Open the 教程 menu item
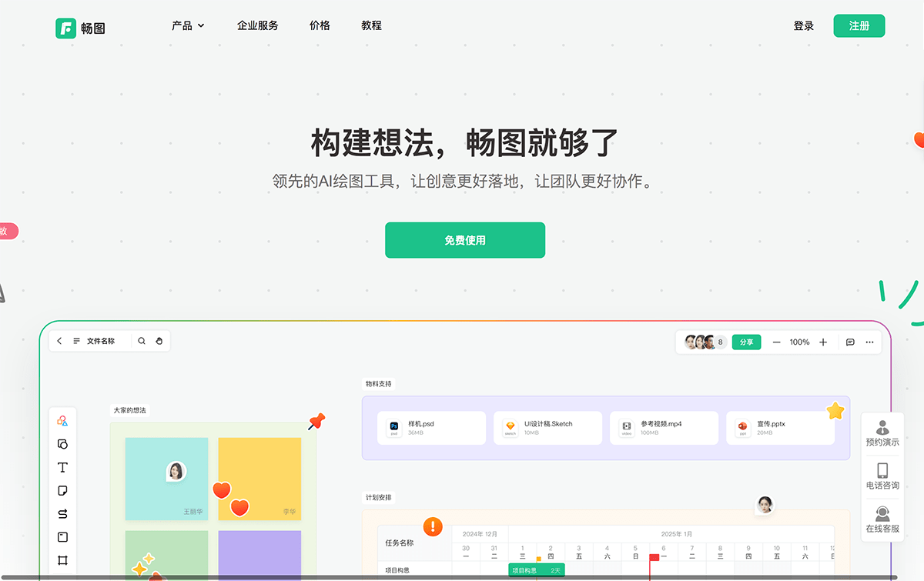Image resolution: width=924 pixels, height=581 pixels. pos(371,25)
